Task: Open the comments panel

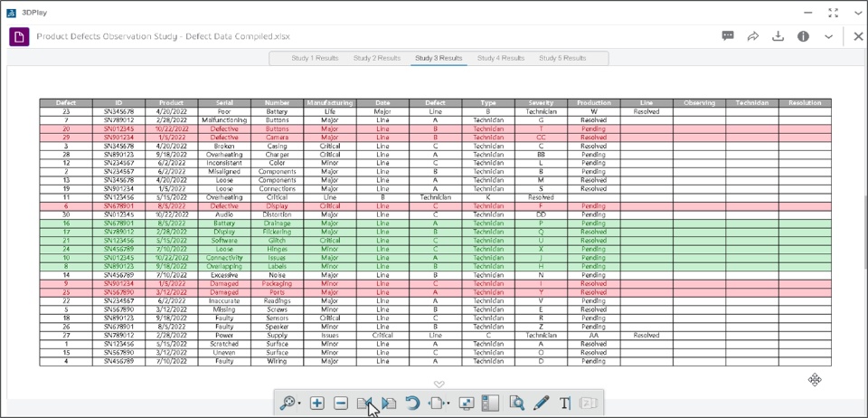Action: [x=728, y=36]
